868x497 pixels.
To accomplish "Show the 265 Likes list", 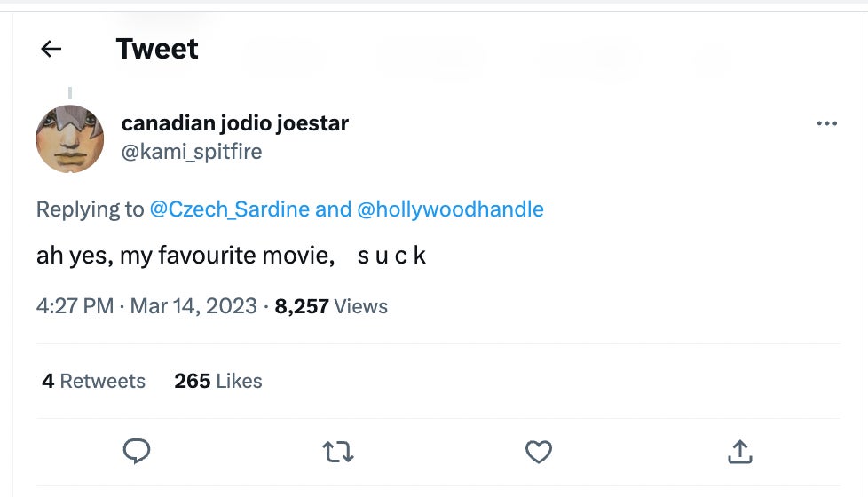I will (x=218, y=381).
